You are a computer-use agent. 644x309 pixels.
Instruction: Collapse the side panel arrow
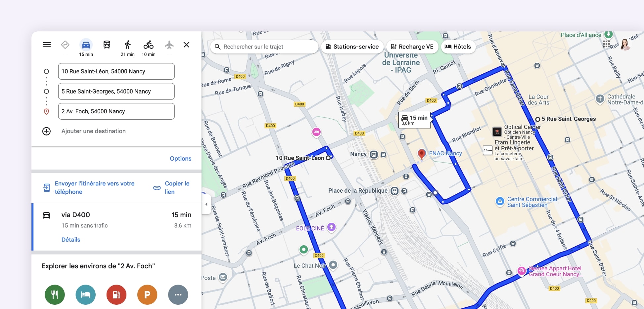click(206, 204)
